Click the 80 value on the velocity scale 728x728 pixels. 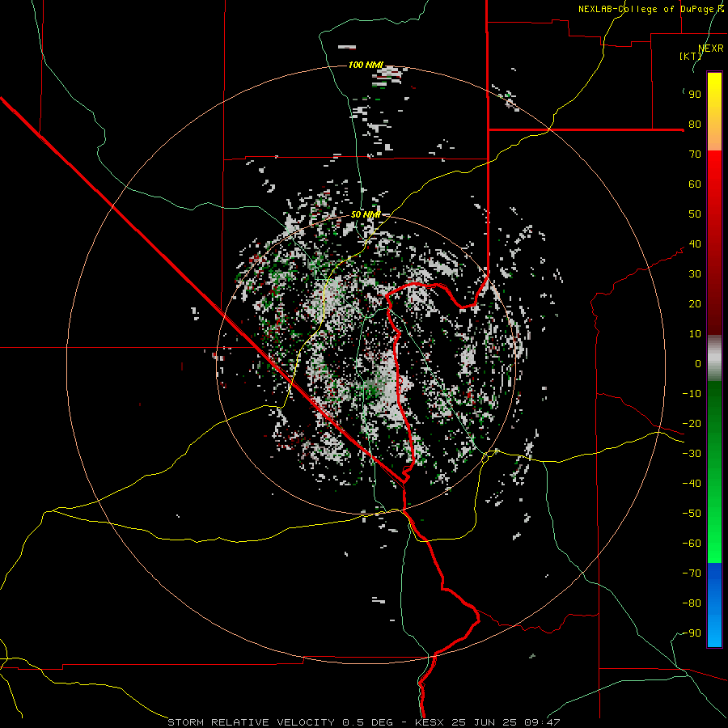coord(695,125)
